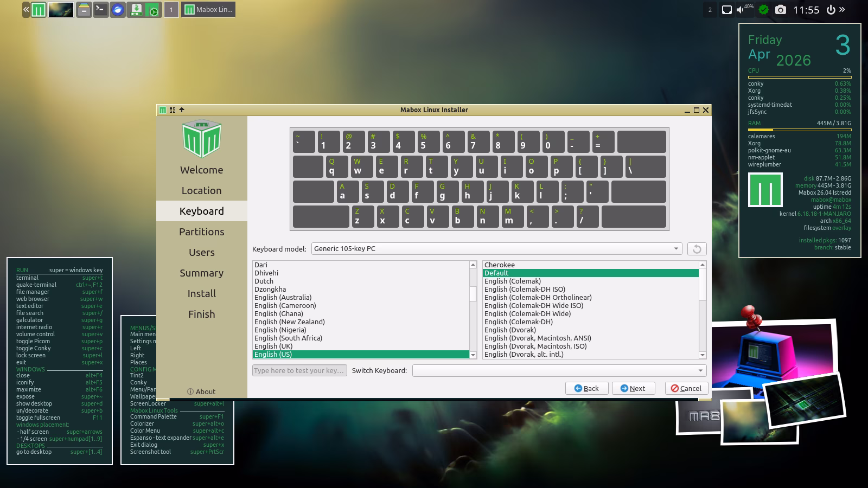The height and width of the screenshot is (488, 868).
Task: Click the test-your-keyboard input field
Action: [299, 371]
